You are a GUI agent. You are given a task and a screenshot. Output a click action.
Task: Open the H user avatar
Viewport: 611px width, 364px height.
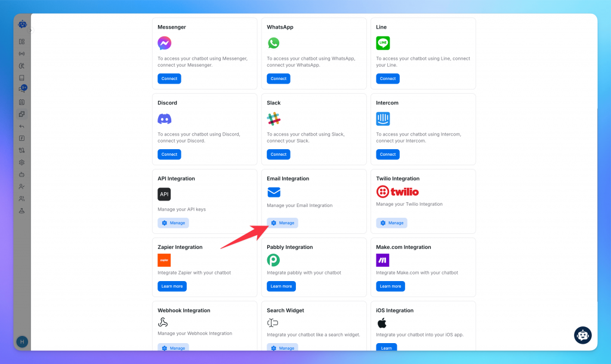[x=22, y=342]
